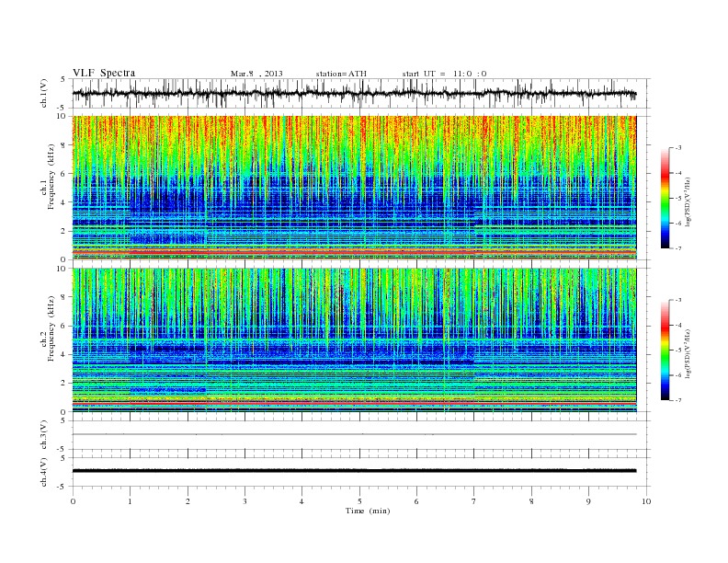Click the "-7" tick on ch.1 colorbar
The height and width of the screenshot is (563, 728).
pos(677,248)
